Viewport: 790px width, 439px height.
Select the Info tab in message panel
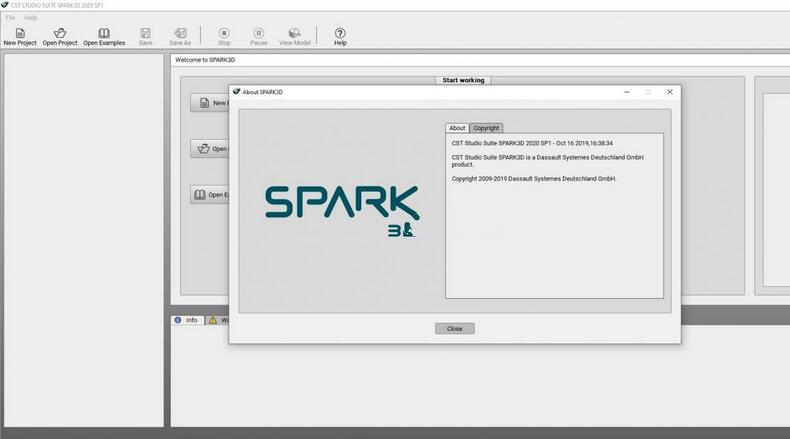187,320
